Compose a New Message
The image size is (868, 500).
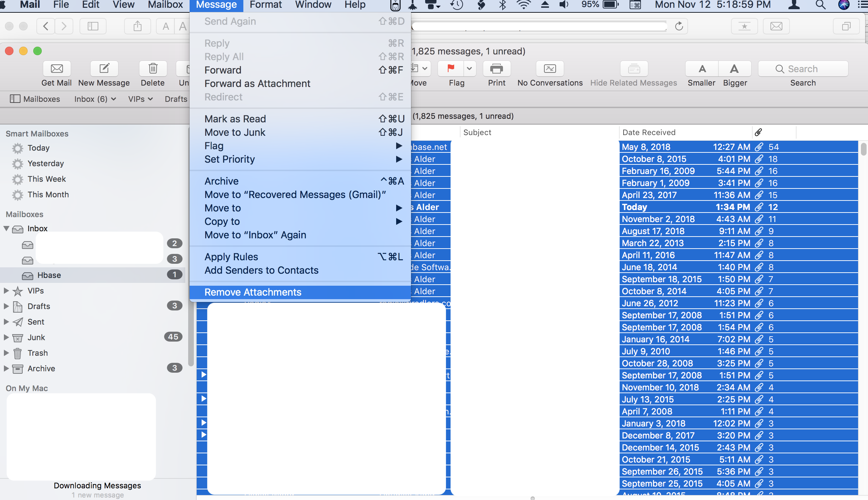click(x=104, y=69)
